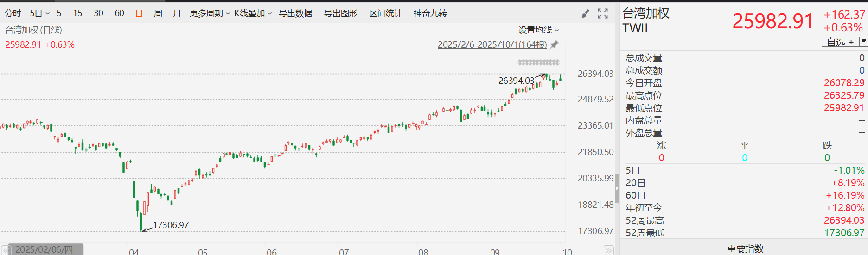
Task: Click the 2025/2/6-2025/10/1 date range link
Action: tap(492, 44)
